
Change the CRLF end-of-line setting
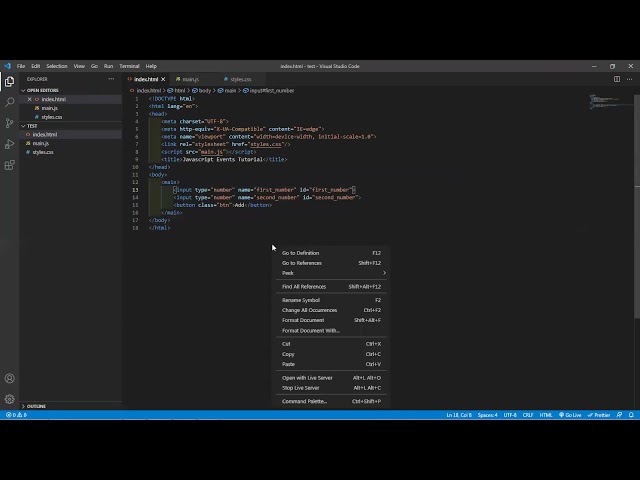528,415
